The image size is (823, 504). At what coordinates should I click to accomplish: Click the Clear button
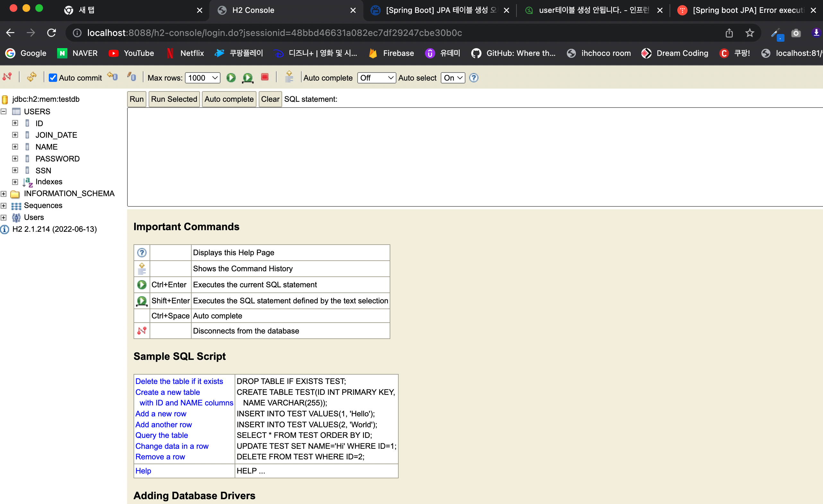270,99
